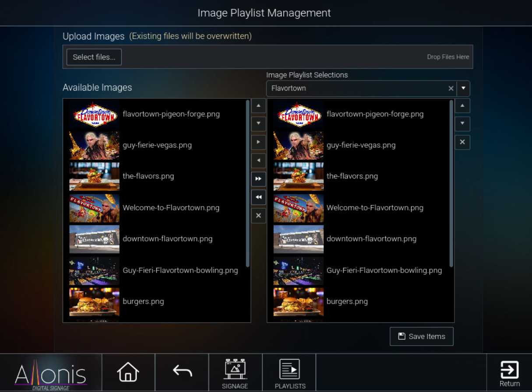
Task: Click downtown-flavortown.png filename in playlist list
Action: click(x=372, y=239)
